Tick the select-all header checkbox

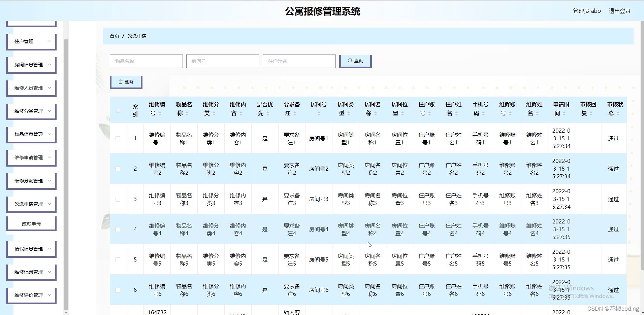(118, 110)
